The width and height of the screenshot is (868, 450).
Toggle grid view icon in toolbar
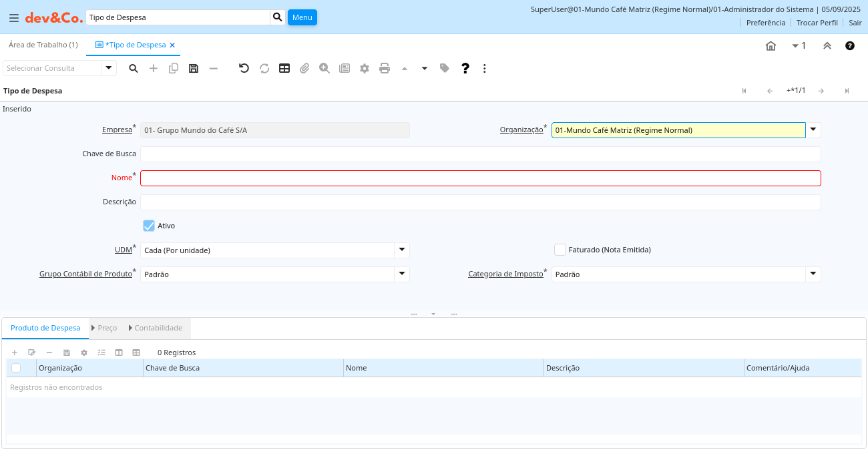click(x=284, y=68)
